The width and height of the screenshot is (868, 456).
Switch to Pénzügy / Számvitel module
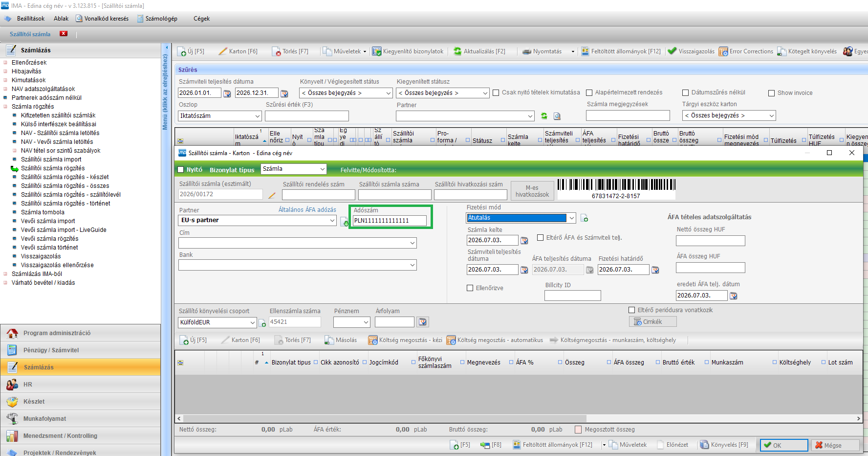point(81,350)
